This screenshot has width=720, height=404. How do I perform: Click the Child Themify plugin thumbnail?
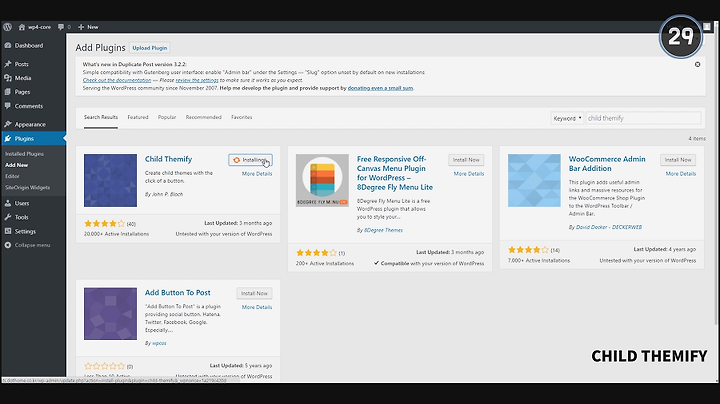110,180
